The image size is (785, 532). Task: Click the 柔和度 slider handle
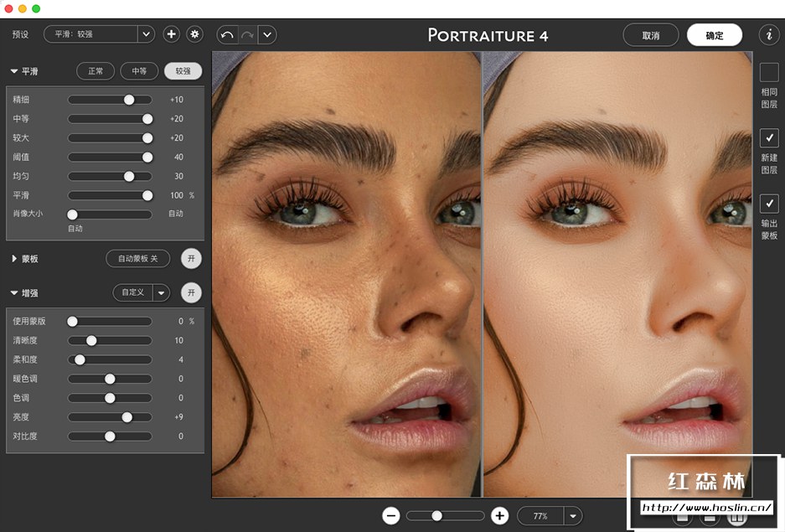click(x=80, y=359)
